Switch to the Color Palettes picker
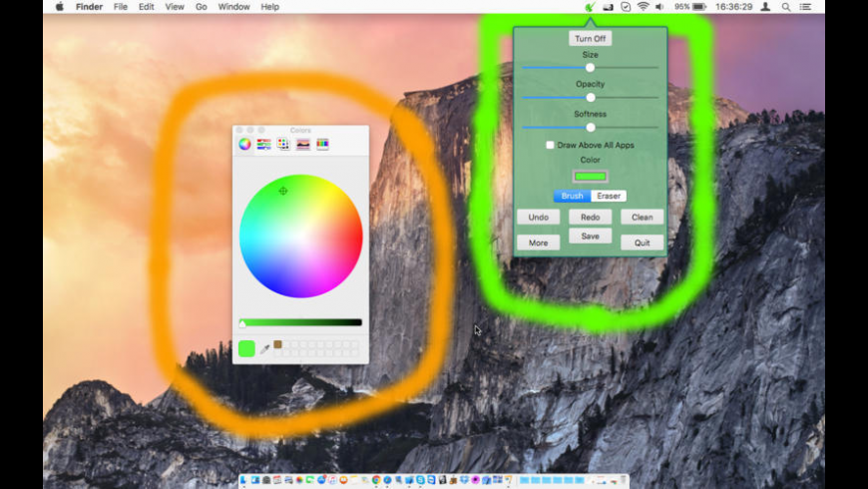The image size is (868, 489). click(x=283, y=144)
